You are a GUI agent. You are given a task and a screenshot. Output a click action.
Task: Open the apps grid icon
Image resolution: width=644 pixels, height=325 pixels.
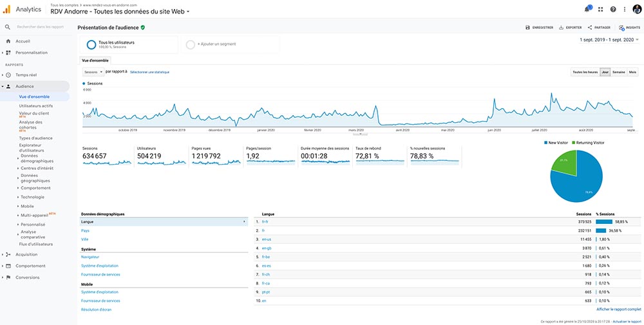pyautogui.click(x=600, y=9)
